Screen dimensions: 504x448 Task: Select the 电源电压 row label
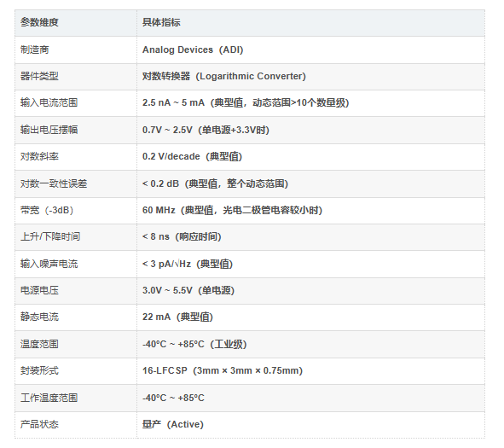39,290
